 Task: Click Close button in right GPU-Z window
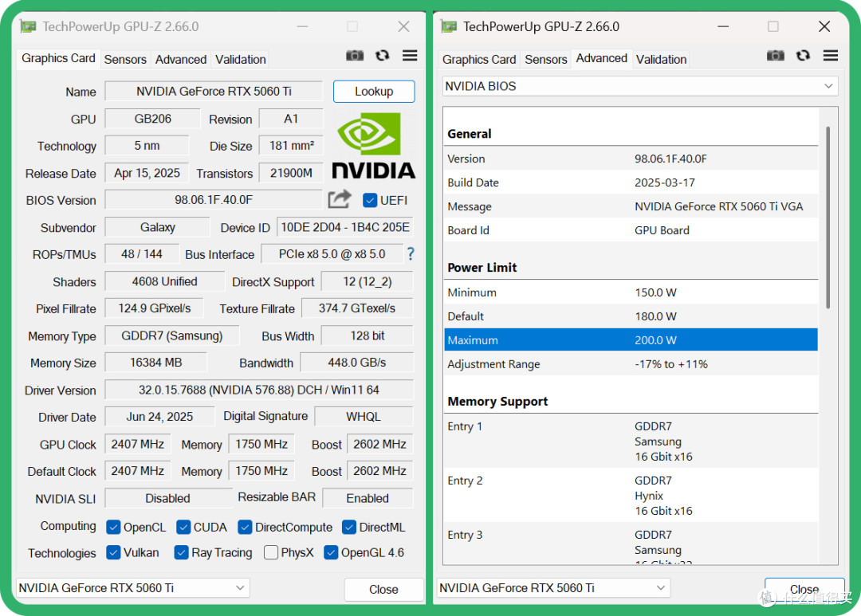pyautogui.click(x=804, y=589)
